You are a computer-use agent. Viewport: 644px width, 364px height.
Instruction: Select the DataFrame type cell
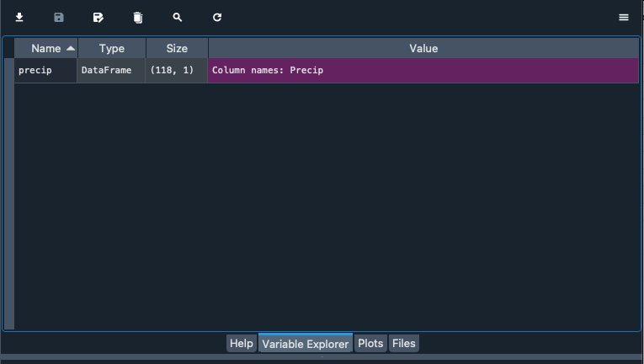pos(111,71)
